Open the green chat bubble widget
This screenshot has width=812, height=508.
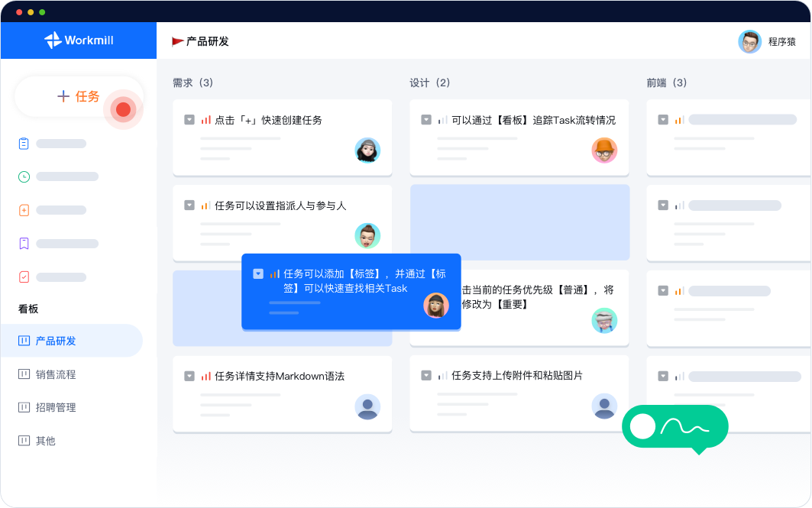tap(675, 427)
